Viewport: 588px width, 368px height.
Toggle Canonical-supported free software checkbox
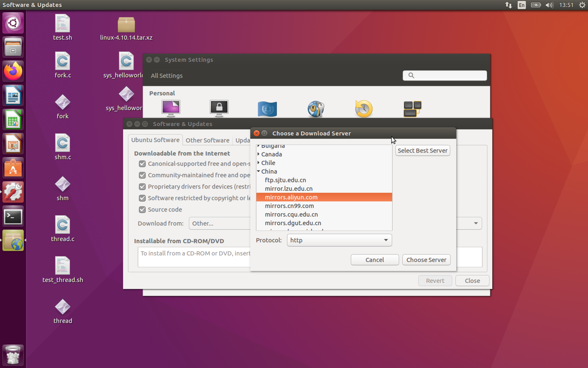(142, 164)
